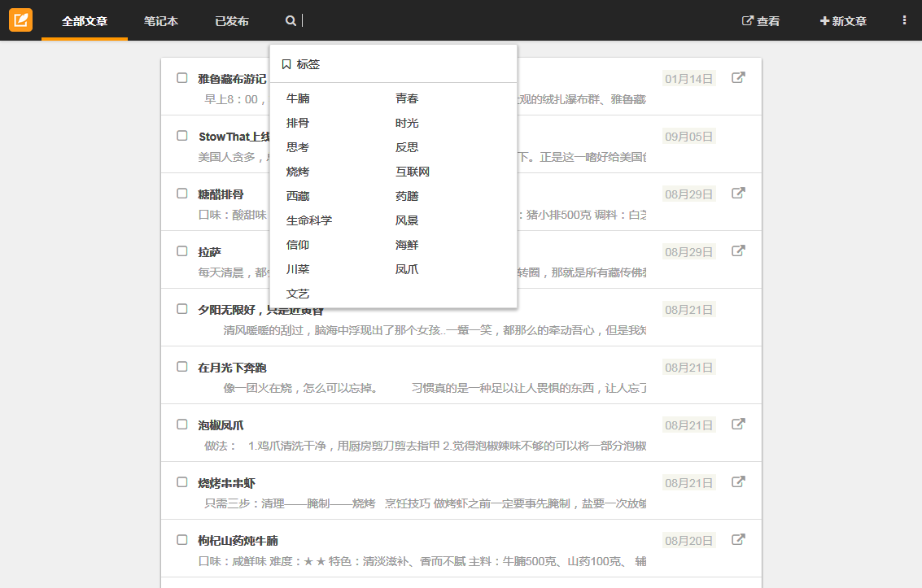Image resolution: width=922 pixels, height=588 pixels.
Task: Click the 09月05日 date label
Action: 688,137
